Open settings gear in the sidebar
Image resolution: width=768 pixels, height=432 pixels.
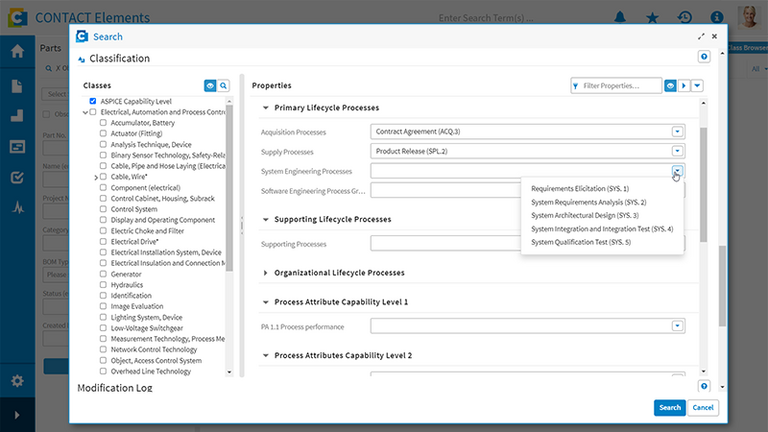click(17, 381)
